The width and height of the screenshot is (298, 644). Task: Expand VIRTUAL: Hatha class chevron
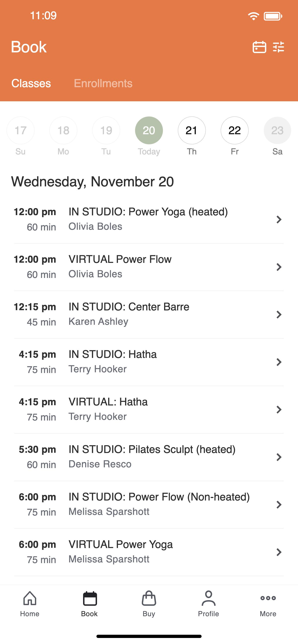[279, 409]
